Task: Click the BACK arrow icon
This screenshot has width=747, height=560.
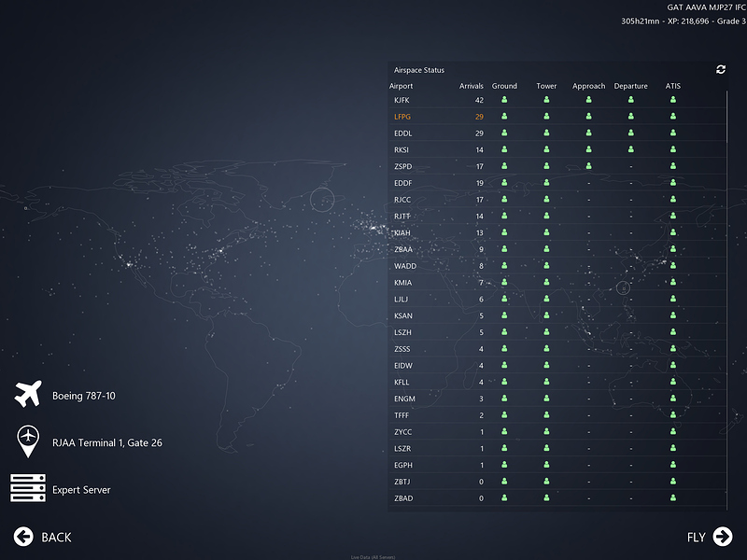Action: click(22, 537)
